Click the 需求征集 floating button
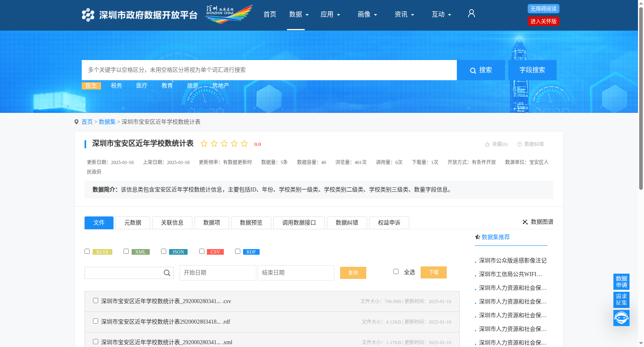Viewport: 644px width, 347px height. 621,299
